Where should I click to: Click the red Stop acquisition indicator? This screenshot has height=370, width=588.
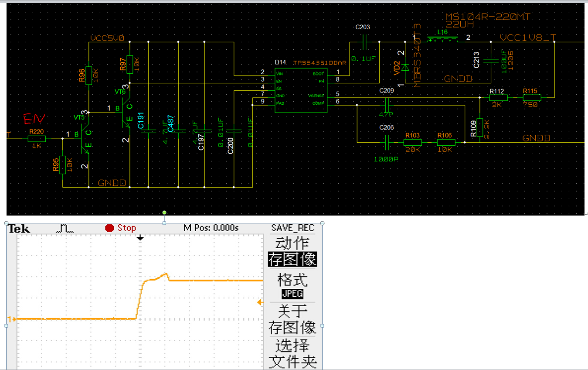pos(121,228)
